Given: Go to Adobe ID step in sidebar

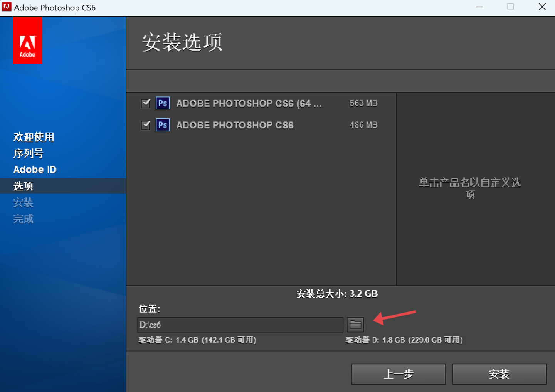Looking at the screenshot, I should pyautogui.click(x=35, y=170).
